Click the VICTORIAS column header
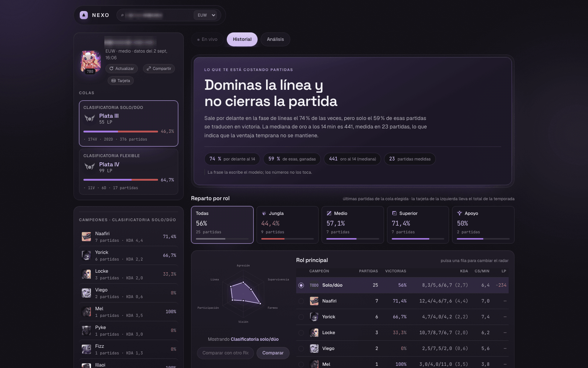The image size is (588, 368). 395,271
